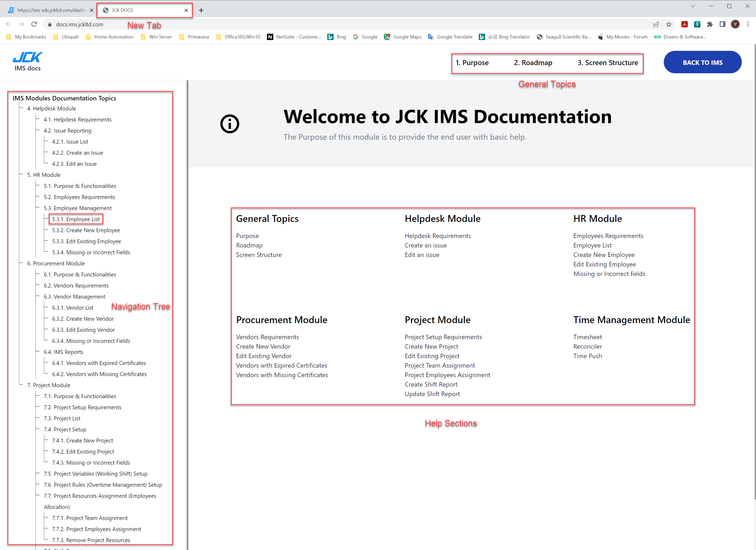756x550 pixels.
Task: Open the Google Translate bookmark
Action: (x=450, y=37)
